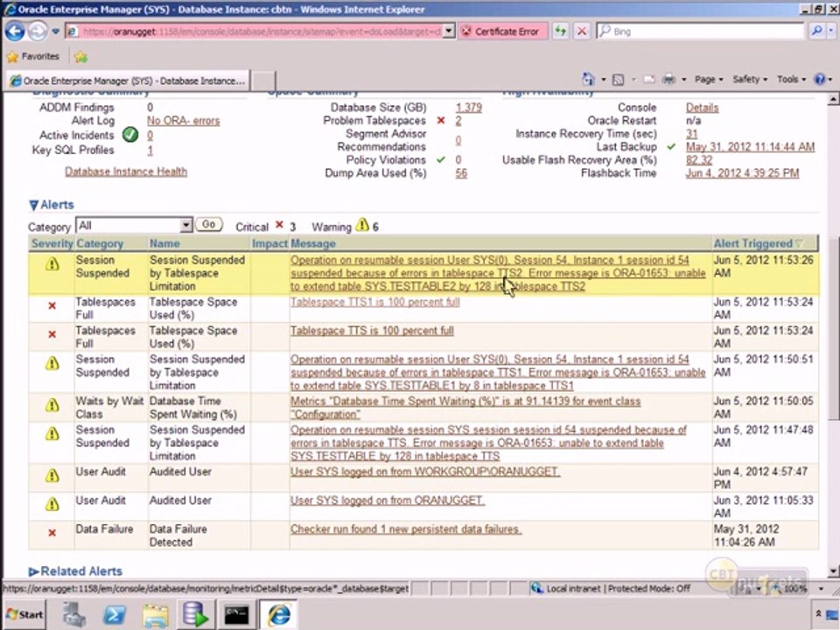840x630 pixels.
Task: Click the Refresh page icon
Action: 560,31
